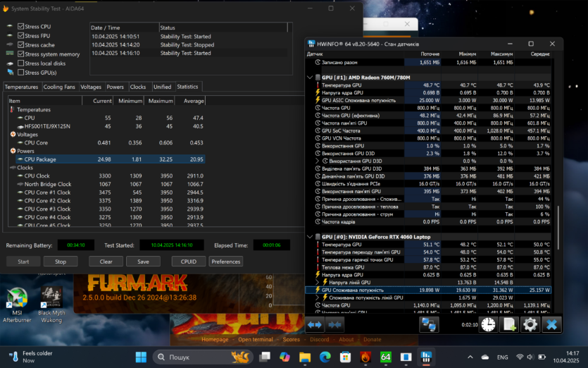Open the Windows Start menu

point(141,357)
